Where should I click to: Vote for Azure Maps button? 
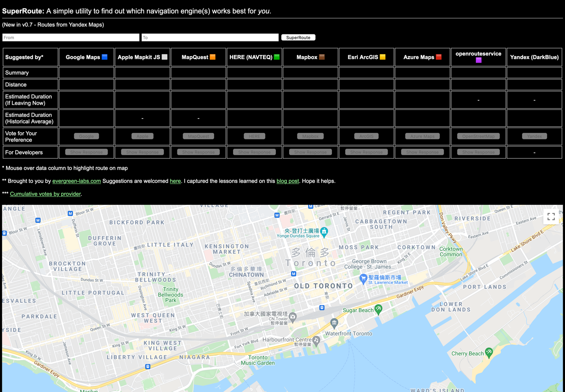[422, 136]
